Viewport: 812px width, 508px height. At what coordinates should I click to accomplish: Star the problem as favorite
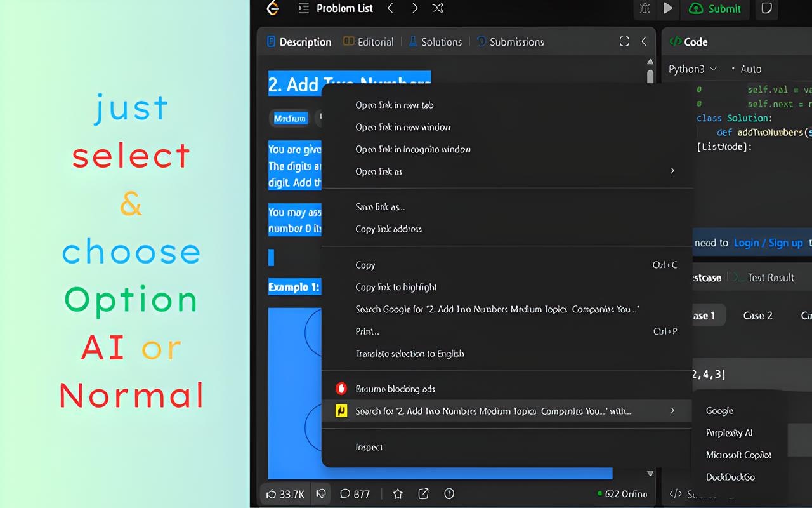[397, 493]
